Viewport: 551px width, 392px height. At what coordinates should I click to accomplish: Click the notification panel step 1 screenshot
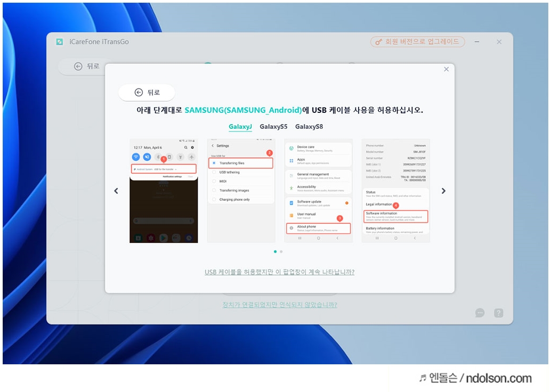(x=164, y=191)
